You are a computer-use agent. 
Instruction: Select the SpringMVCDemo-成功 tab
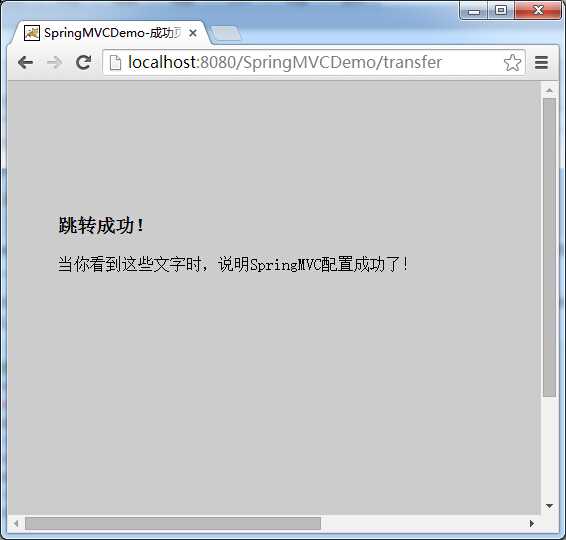click(x=110, y=33)
